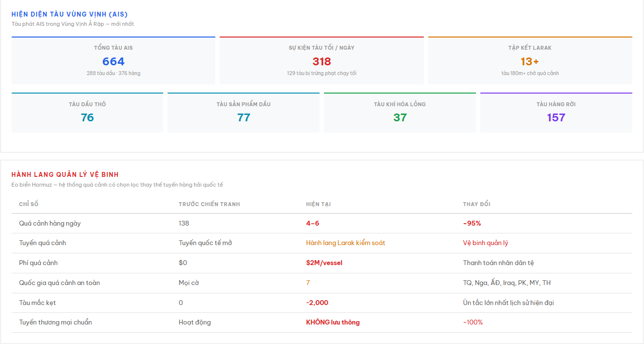Select the Tàu sản phẩm dầu card
Screen dimensions: 644x344
pyautogui.click(x=244, y=113)
